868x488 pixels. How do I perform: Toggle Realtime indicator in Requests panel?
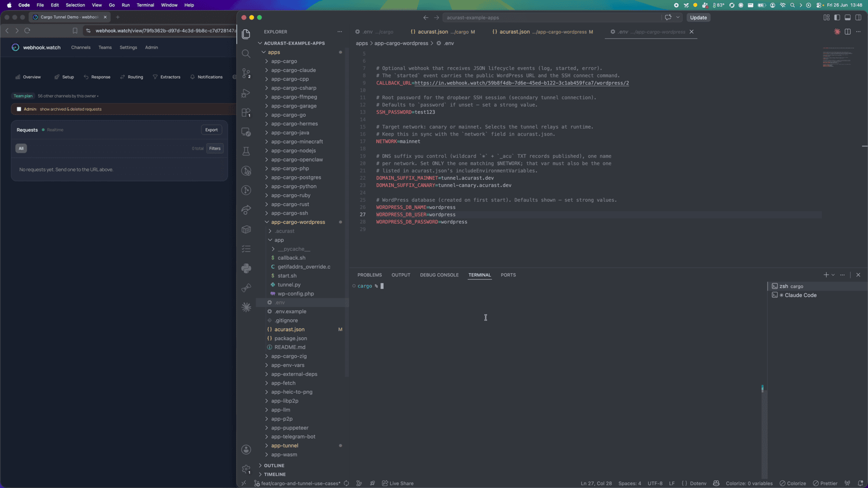tap(53, 130)
